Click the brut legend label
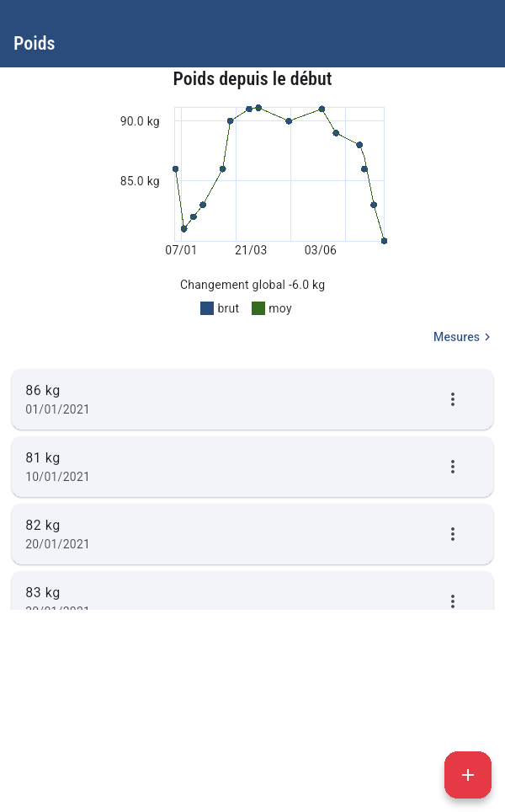The image size is (505, 812). [x=228, y=308]
